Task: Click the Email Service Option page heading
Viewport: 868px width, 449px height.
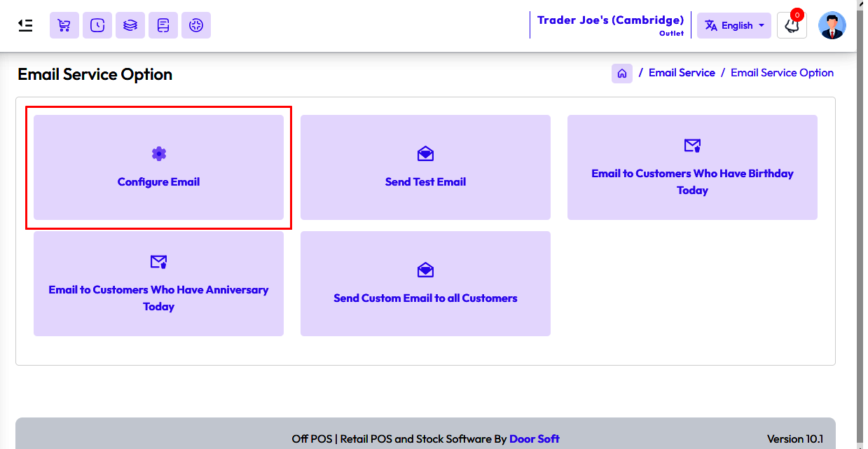Action: pyautogui.click(x=95, y=74)
